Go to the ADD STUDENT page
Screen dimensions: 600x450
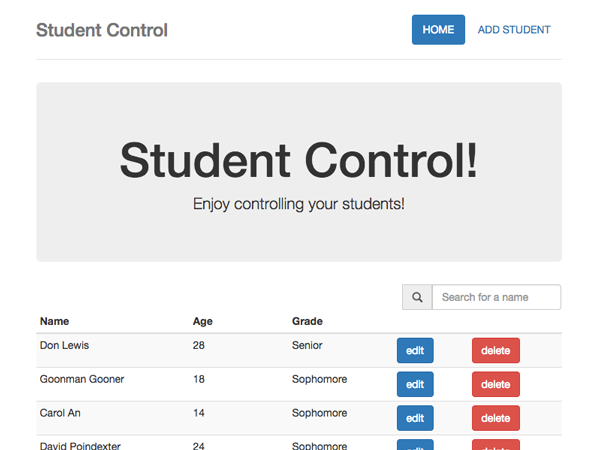click(514, 30)
